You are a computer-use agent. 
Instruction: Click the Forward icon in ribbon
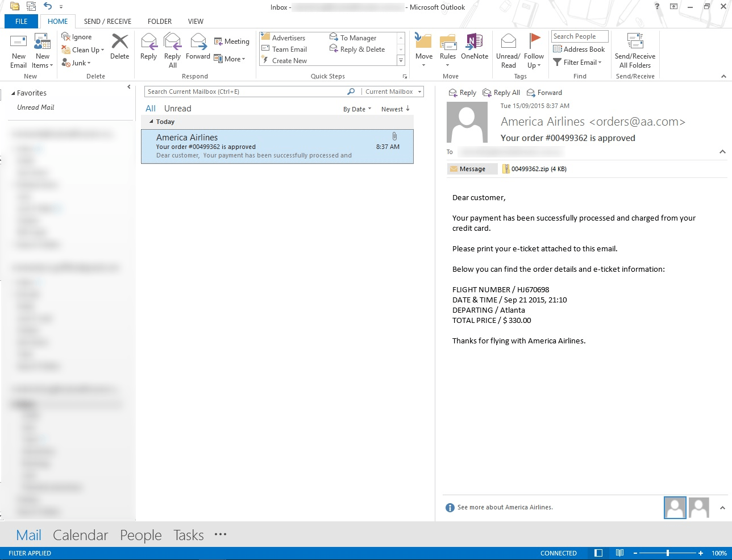click(198, 43)
